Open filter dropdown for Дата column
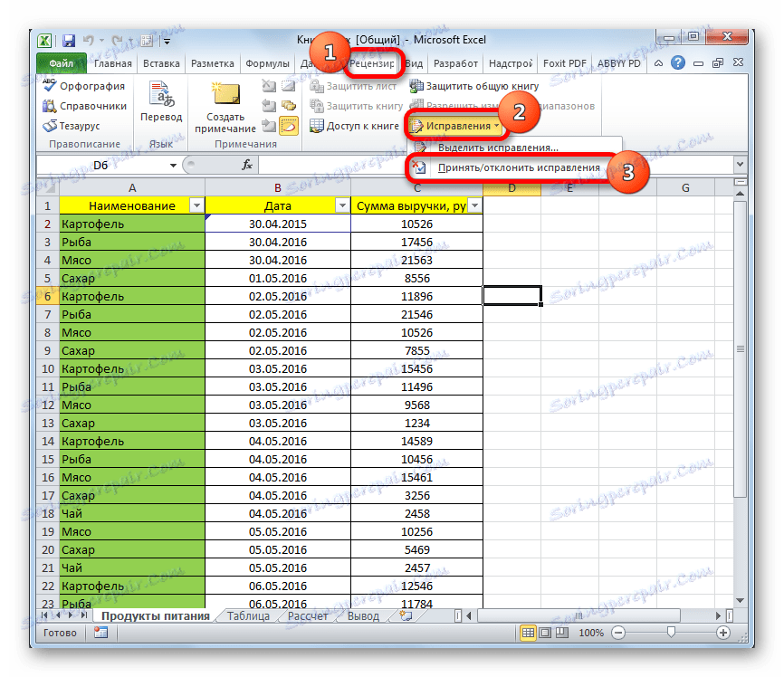784x677 pixels. click(x=342, y=205)
